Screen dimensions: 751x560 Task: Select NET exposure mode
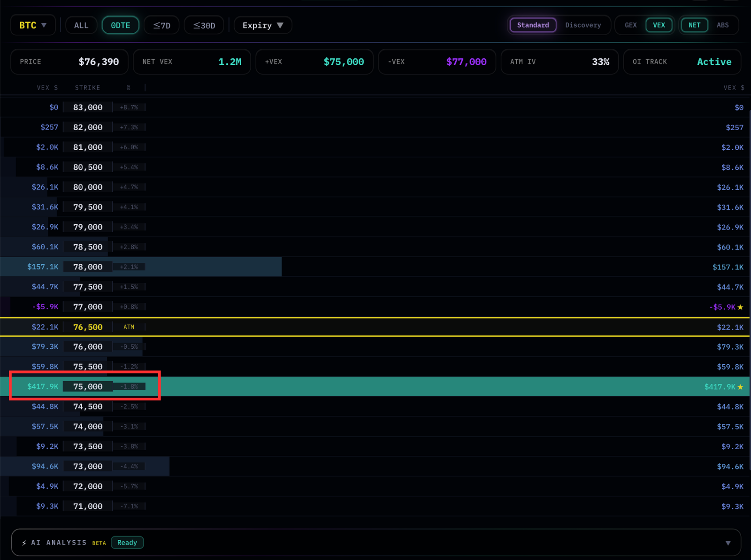coord(695,25)
